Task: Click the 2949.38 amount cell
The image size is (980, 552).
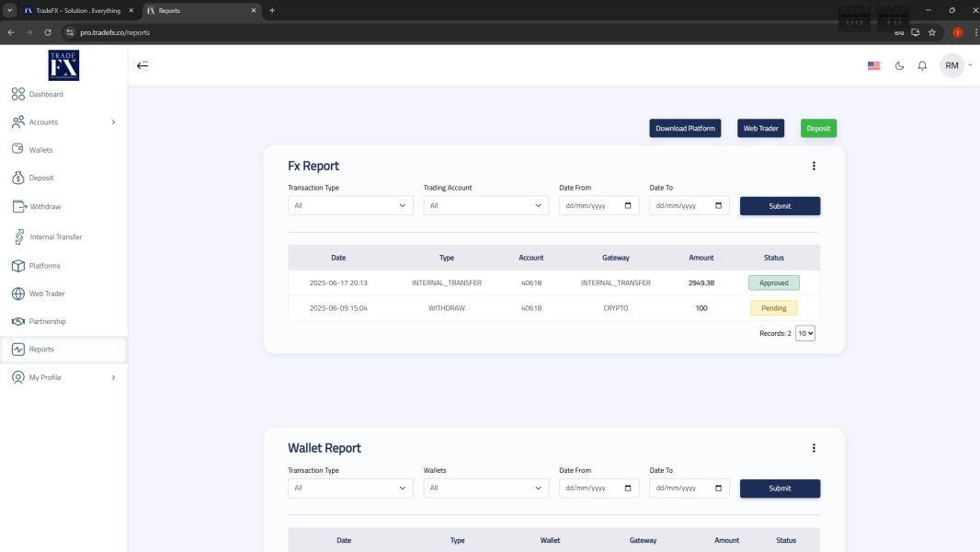Action: coord(701,282)
